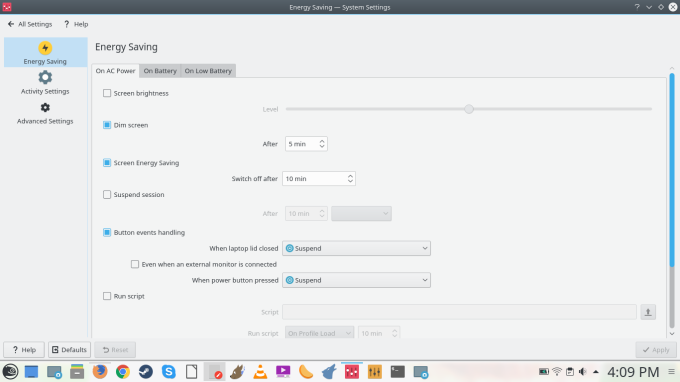Click the Switch off after 10 min spinbox
This screenshot has width=680, height=382.
[319, 179]
